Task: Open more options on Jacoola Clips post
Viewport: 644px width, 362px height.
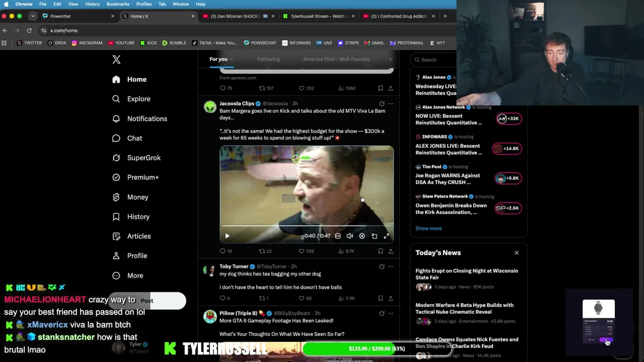Action: pyautogui.click(x=390, y=104)
